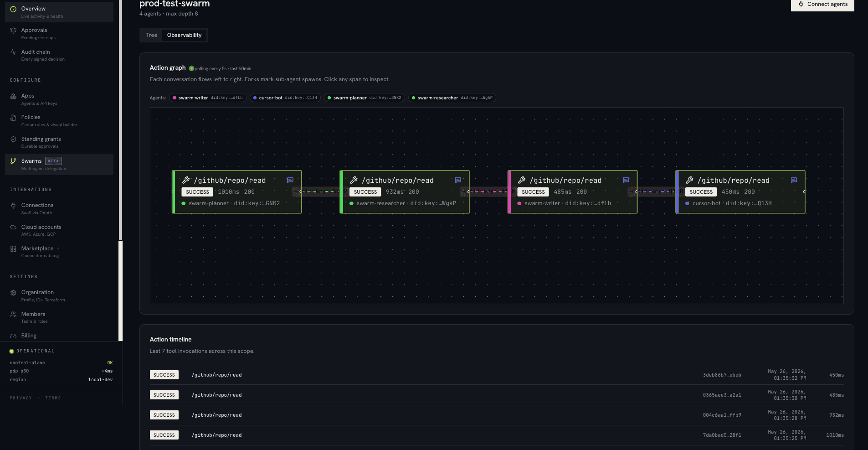Inspect the swarm-writer 485ms span card
Screen dimensions: 868x450
pos(572,192)
